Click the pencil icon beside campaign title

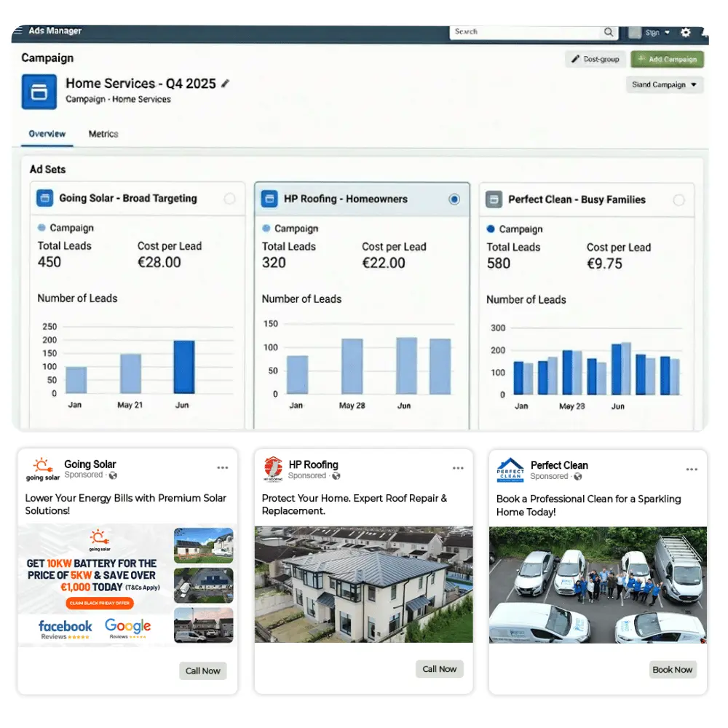click(x=226, y=84)
